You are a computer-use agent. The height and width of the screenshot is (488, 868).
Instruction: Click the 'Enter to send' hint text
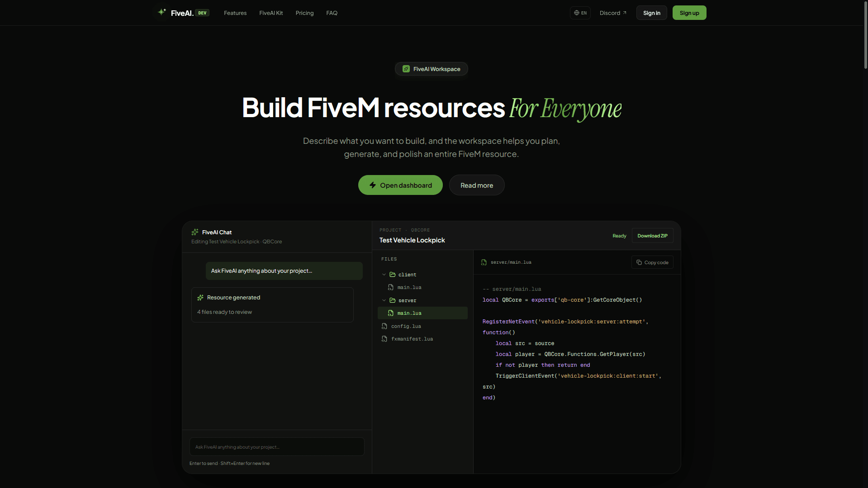click(x=204, y=463)
